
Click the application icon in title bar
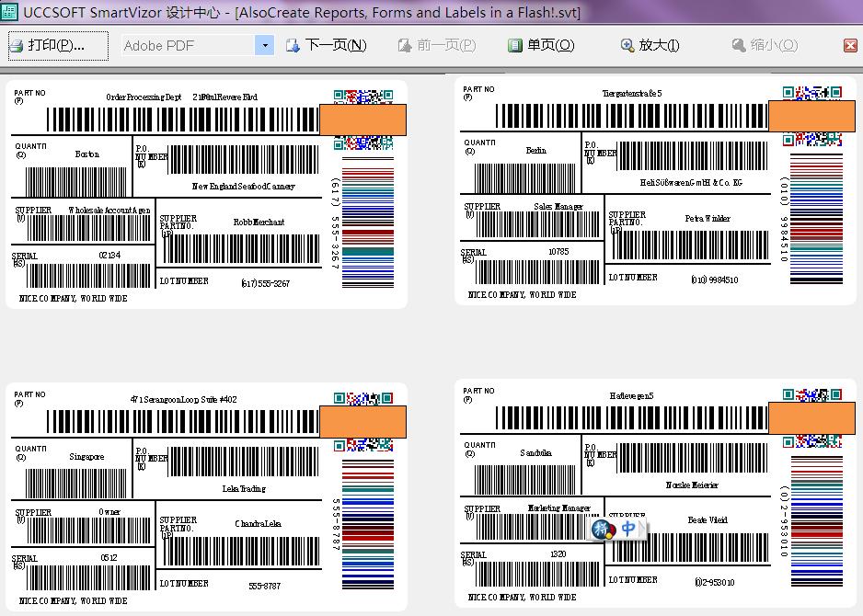[9, 12]
